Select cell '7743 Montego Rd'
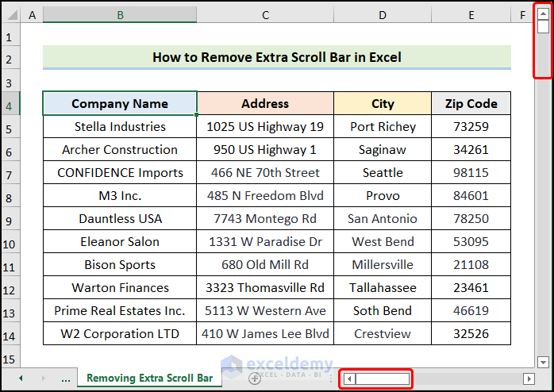Viewport: 554px width, 392px height. (x=265, y=218)
